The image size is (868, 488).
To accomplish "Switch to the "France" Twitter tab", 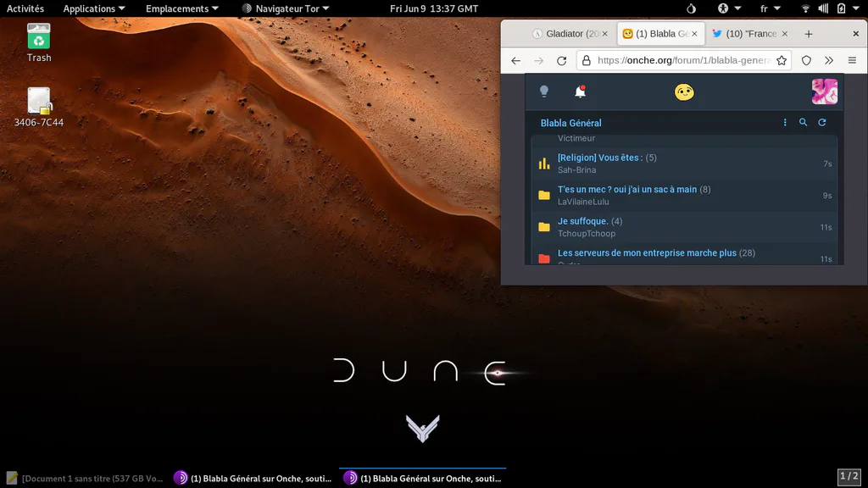I will [x=750, y=34].
